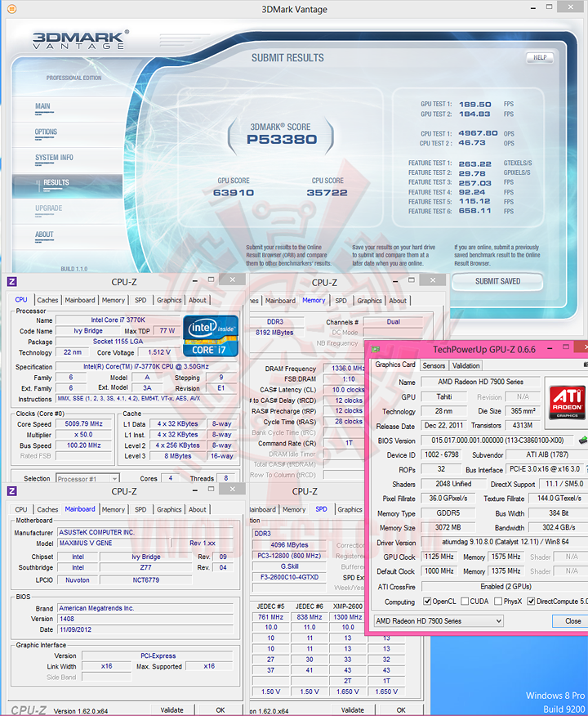Open OPTIONS in the 3DMark sidebar
Viewport: 588px width, 716px height.
[46, 132]
